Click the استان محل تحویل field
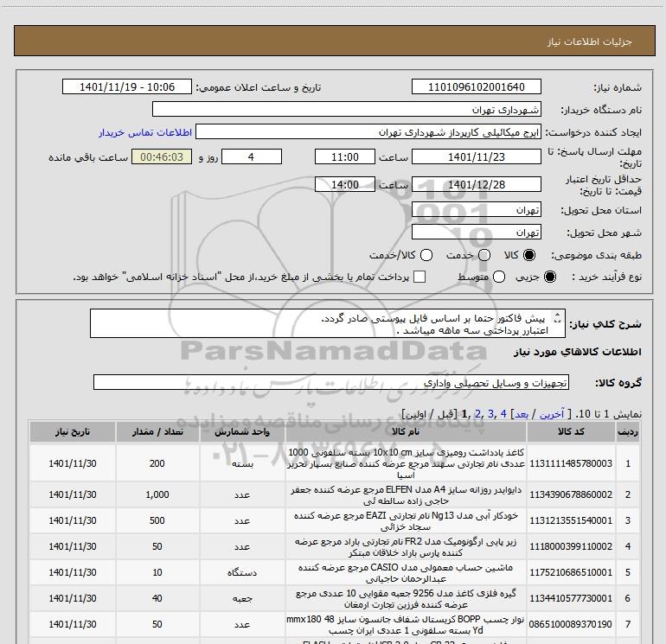Image resolution: width=666 pixels, height=644 pixels. pos(476,209)
